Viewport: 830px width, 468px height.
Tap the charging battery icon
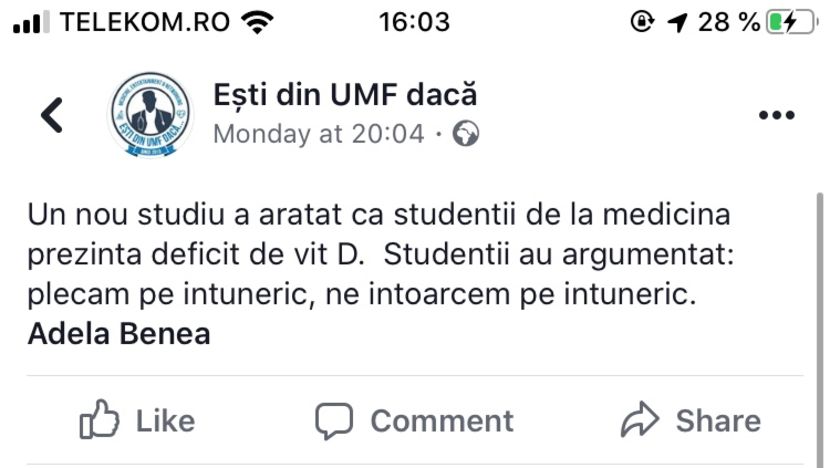click(790, 22)
